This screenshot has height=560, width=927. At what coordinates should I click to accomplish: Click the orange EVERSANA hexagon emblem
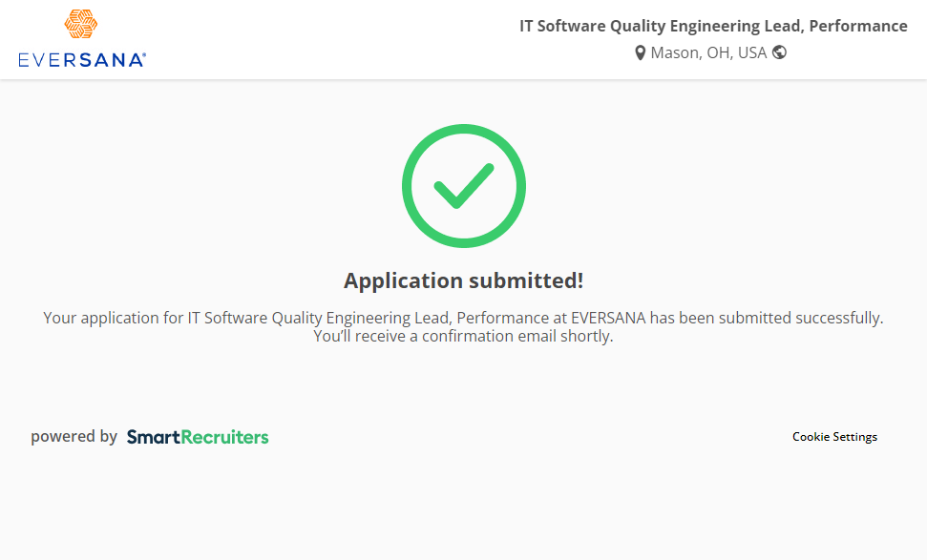tap(81, 26)
